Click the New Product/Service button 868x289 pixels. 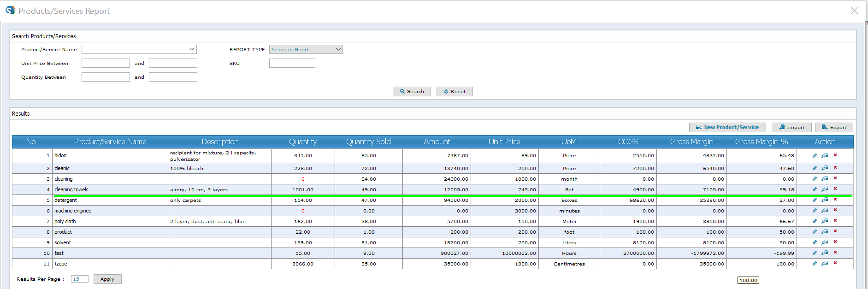pos(727,128)
